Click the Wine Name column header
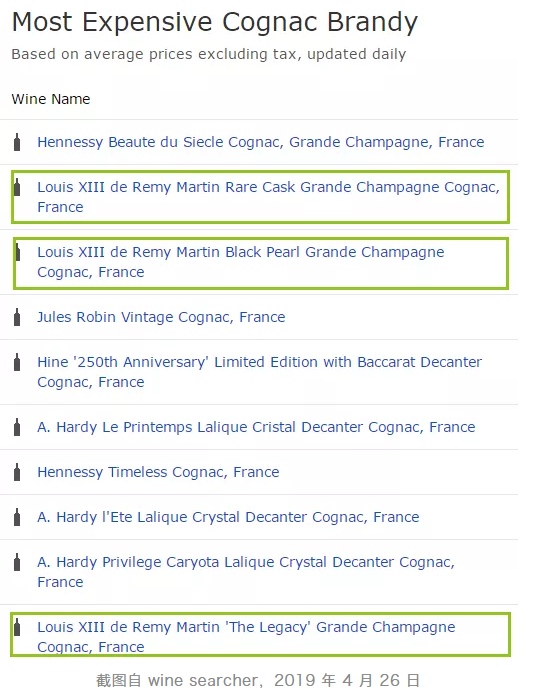The width and height of the screenshot is (555, 698). (51, 99)
